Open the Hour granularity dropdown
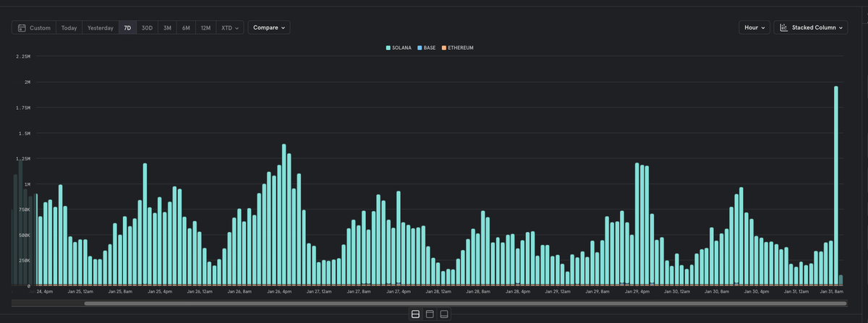 (754, 27)
